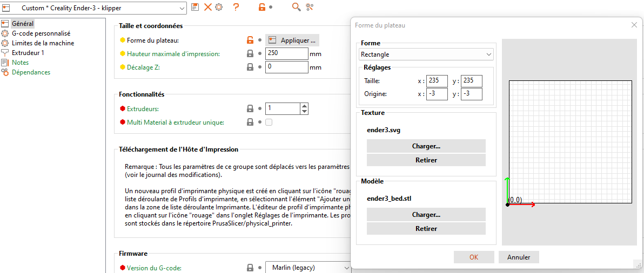The image size is (644, 273).
Task: Click the grey lock next to Décalage Z
Action: [250, 67]
